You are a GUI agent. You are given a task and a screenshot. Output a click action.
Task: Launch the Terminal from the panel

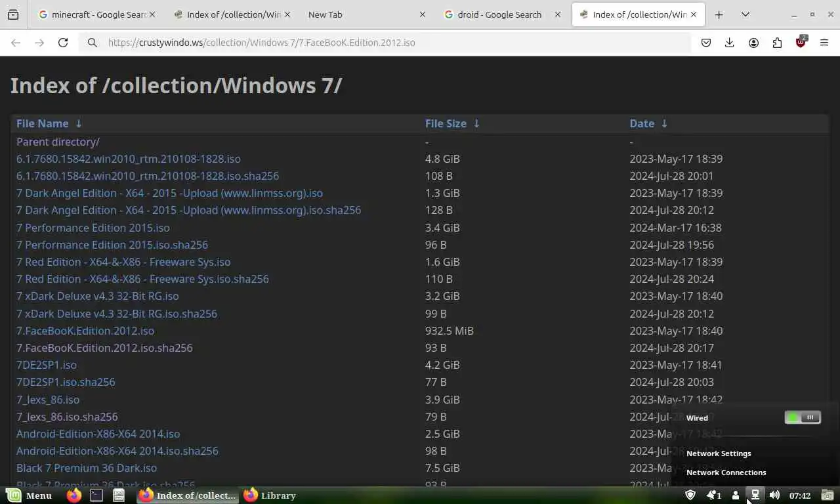(x=96, y=495)
